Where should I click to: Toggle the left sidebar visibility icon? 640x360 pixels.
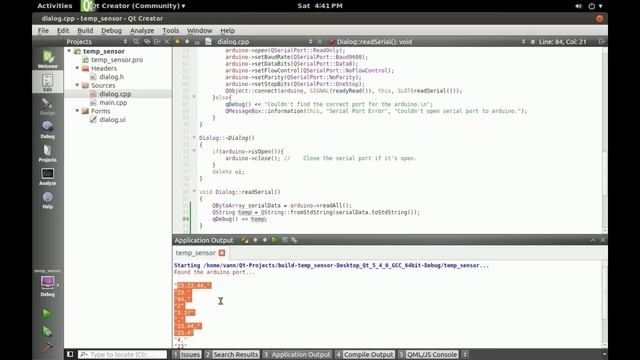coord(70,354)
